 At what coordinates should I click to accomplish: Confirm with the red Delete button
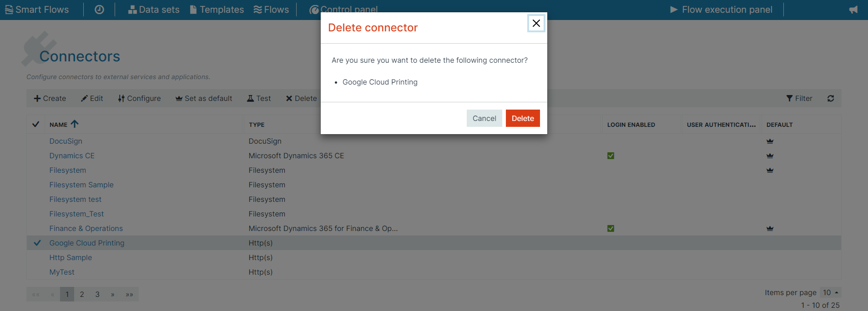click(523, 118)
